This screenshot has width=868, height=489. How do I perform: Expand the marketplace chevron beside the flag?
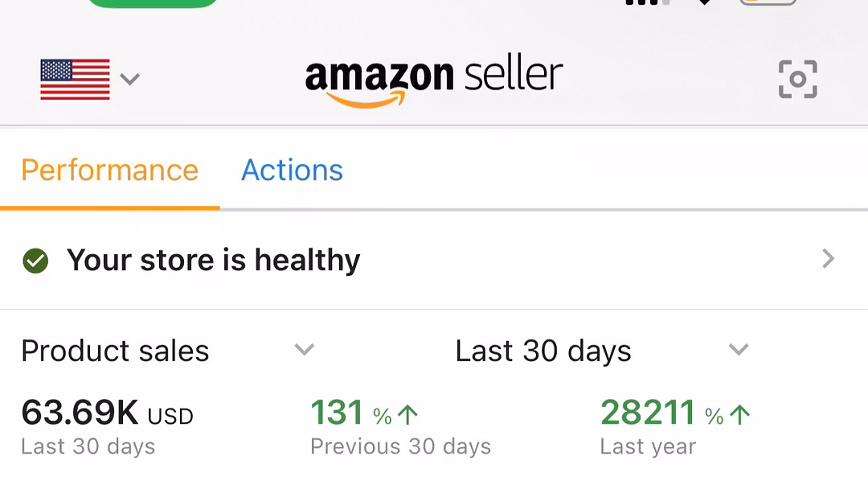[x=129, y=79]
